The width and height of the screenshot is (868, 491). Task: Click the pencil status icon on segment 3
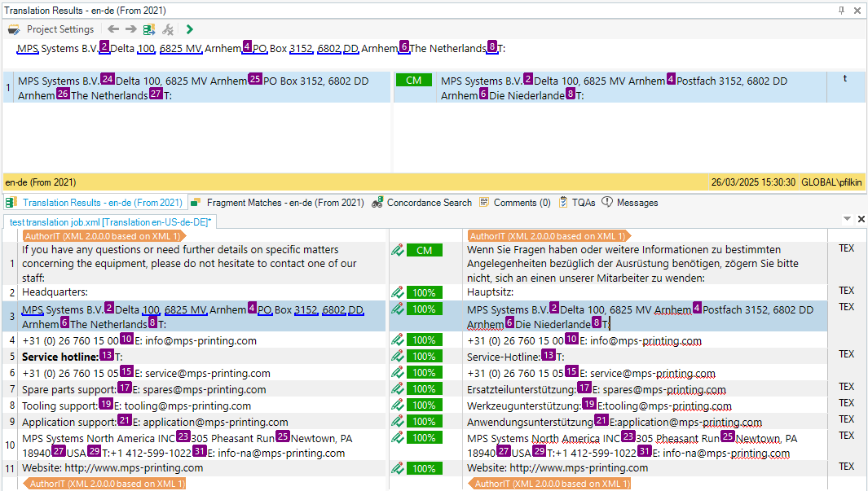398,309
